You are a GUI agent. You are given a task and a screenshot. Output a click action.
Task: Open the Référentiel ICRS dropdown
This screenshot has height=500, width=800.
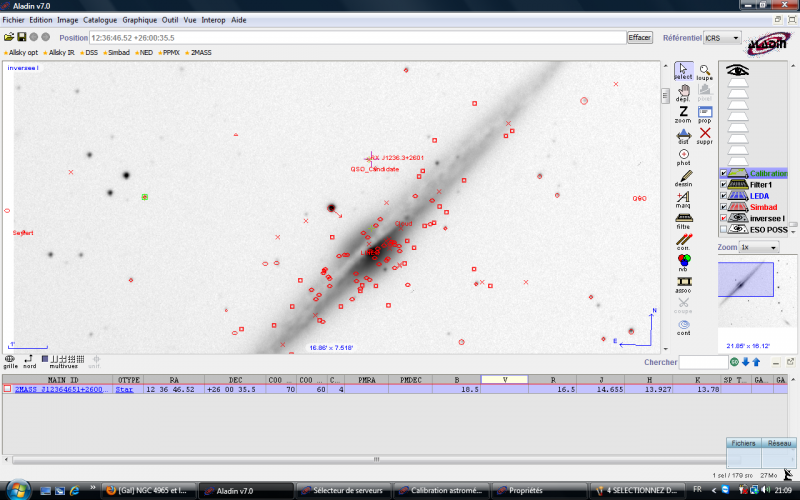722,38
